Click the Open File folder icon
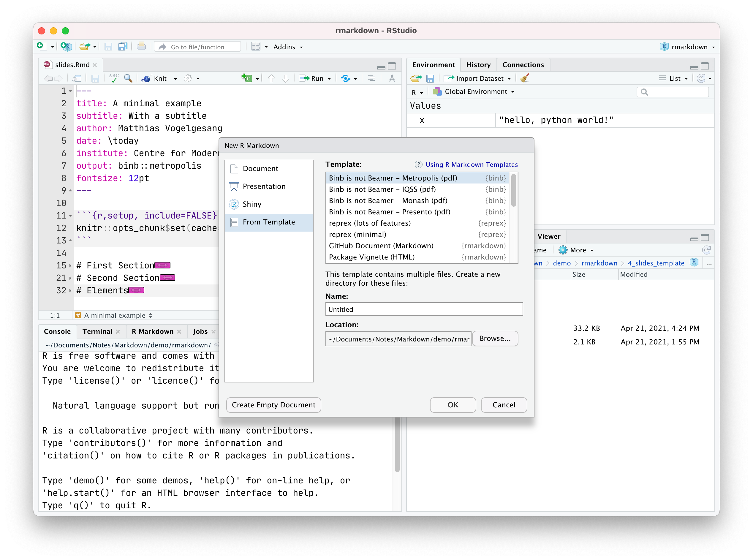The image size is (753, 560). (85, 46)
